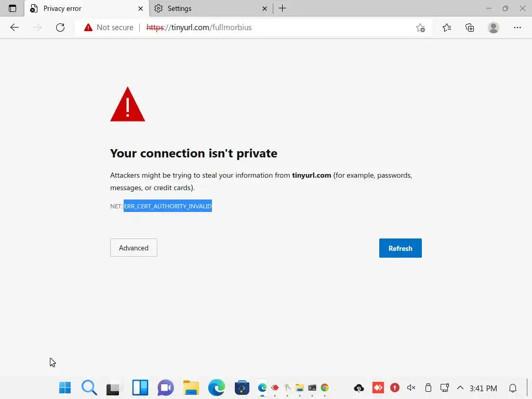The image size is (532, 399).
Task: Close the Privacy error tab
Action: point(140,8)
